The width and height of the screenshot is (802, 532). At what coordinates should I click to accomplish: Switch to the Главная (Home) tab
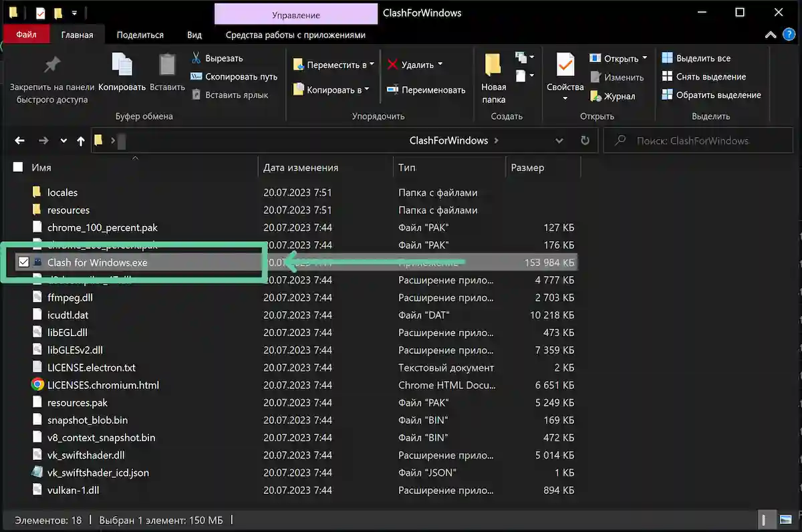tap(77, 35)
